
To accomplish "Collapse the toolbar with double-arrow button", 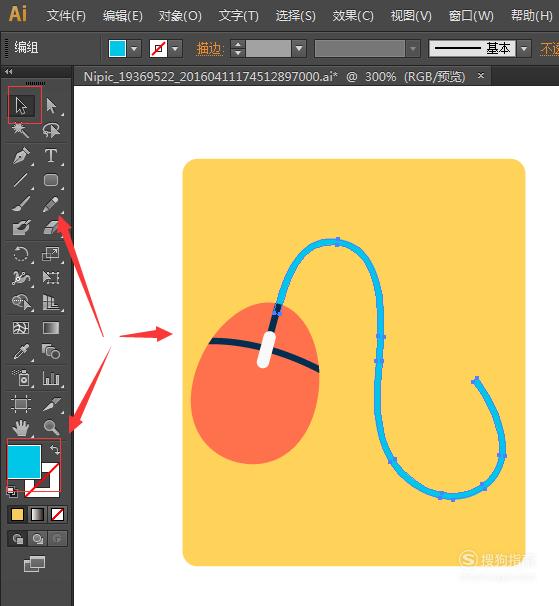I will click(x=9, y=71).
